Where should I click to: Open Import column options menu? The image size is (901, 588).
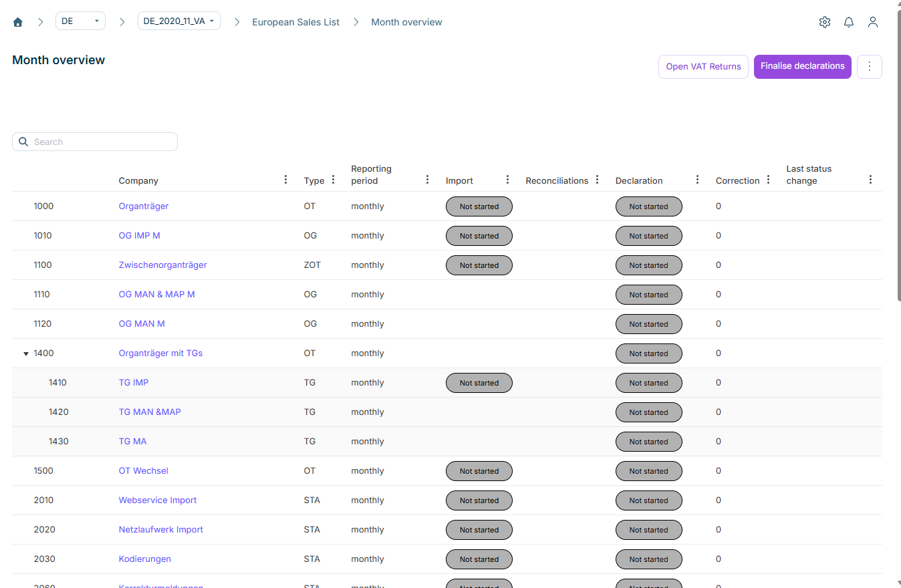(x=508, y=180)
